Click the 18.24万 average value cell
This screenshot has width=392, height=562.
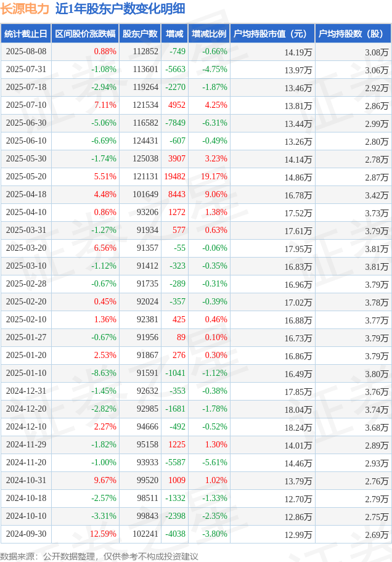point(272,427)
